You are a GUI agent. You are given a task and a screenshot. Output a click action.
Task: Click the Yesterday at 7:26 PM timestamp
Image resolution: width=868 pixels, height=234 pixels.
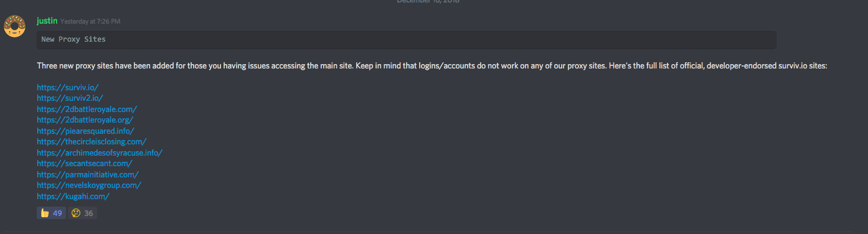point(90,21)
